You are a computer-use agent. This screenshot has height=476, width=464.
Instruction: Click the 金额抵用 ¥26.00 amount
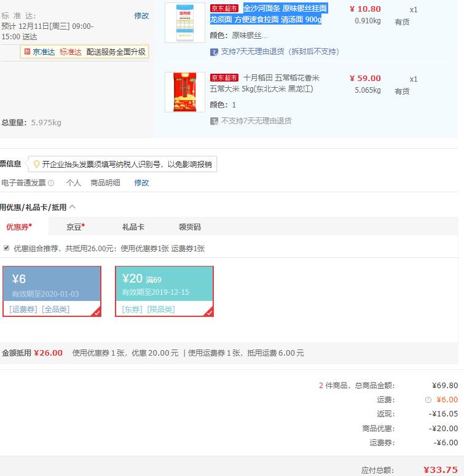48,353
